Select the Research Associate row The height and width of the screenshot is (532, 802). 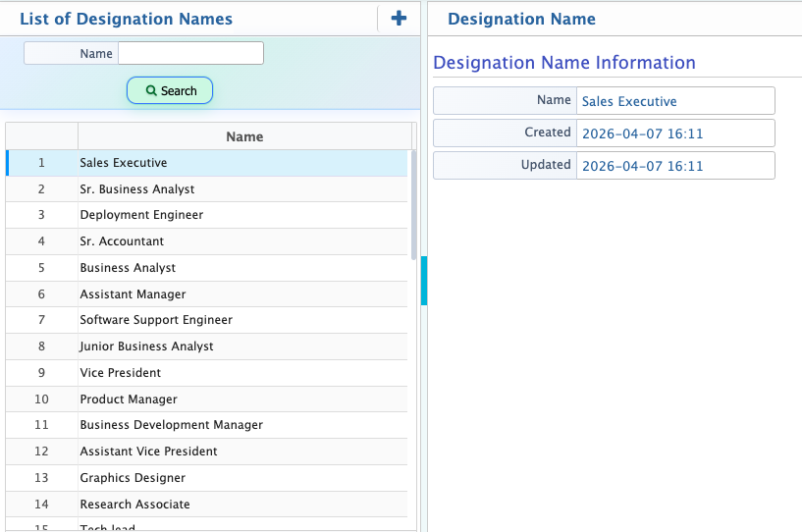pos(207,505)
